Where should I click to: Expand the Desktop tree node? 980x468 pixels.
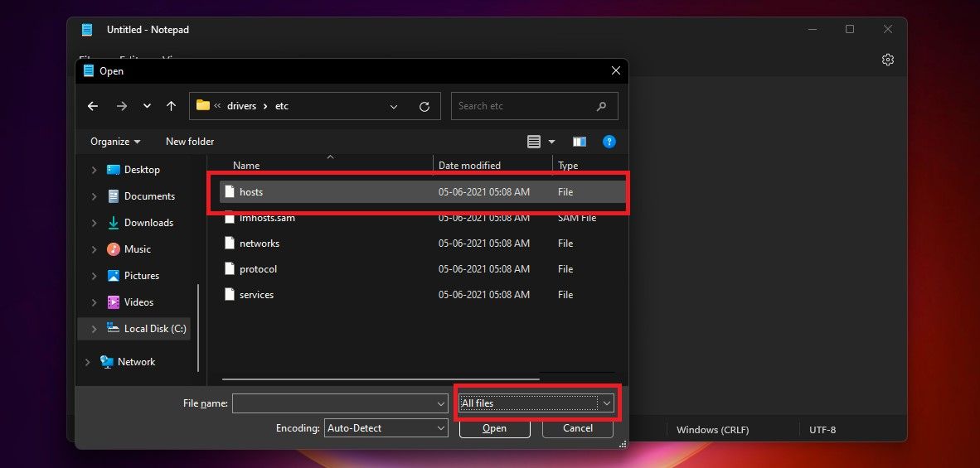click(x=95, y=170)
